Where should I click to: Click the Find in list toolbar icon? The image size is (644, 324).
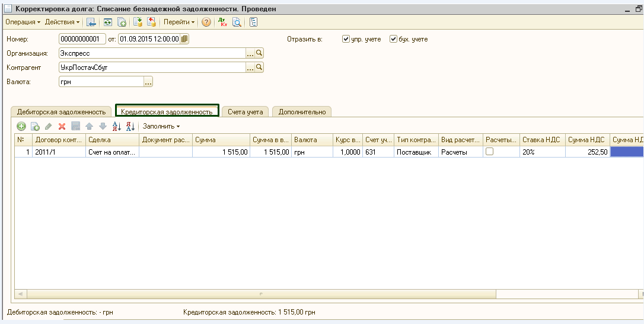click(x=91, y=22)
